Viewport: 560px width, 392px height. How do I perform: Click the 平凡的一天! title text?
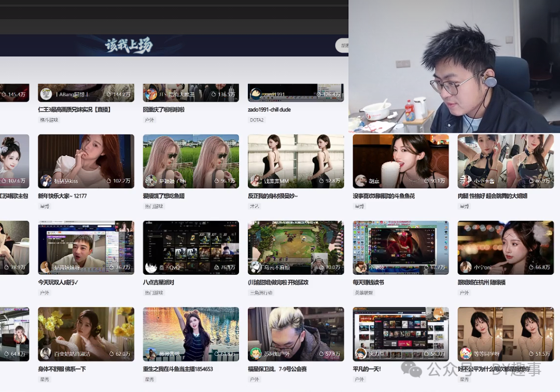pos(367,369)
